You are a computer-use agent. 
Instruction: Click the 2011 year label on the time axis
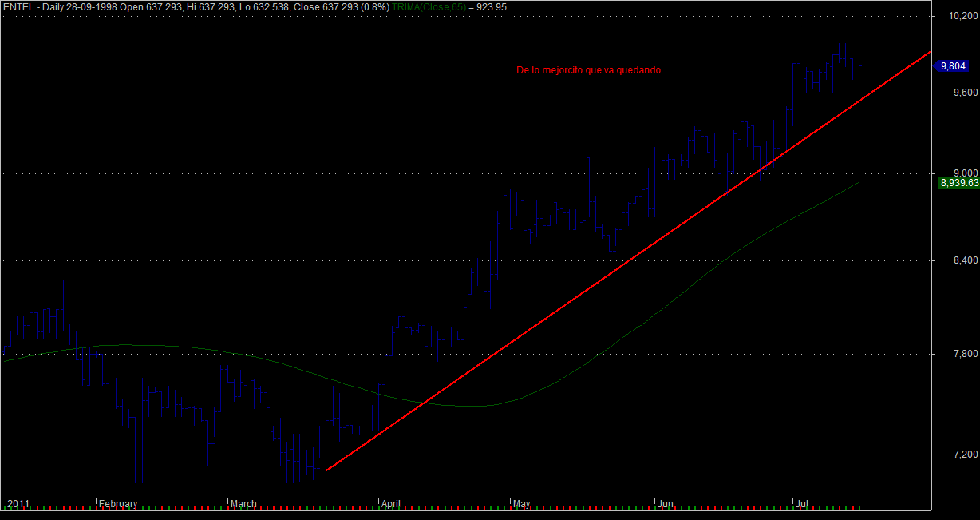tap(18, 504)
